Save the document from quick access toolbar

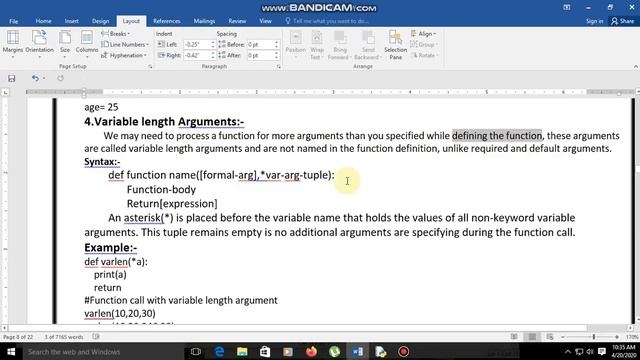(11, 78)
